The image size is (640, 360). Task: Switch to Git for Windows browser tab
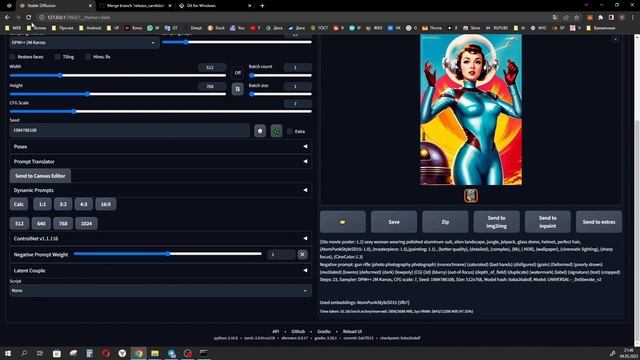coord(214,6)
